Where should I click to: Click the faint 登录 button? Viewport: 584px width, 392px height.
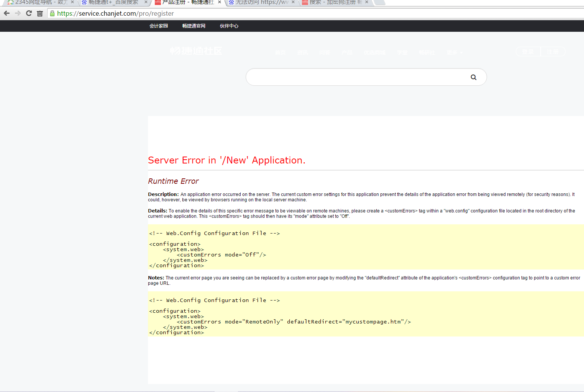pyautogui.click(x=528, y=52)
